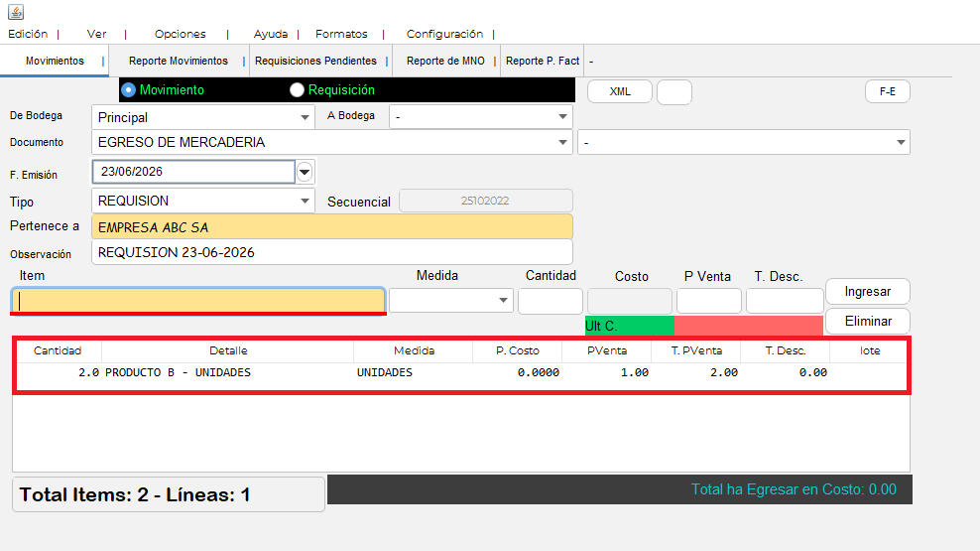Switch to Reporte Movimientos tab

(179, 61)
